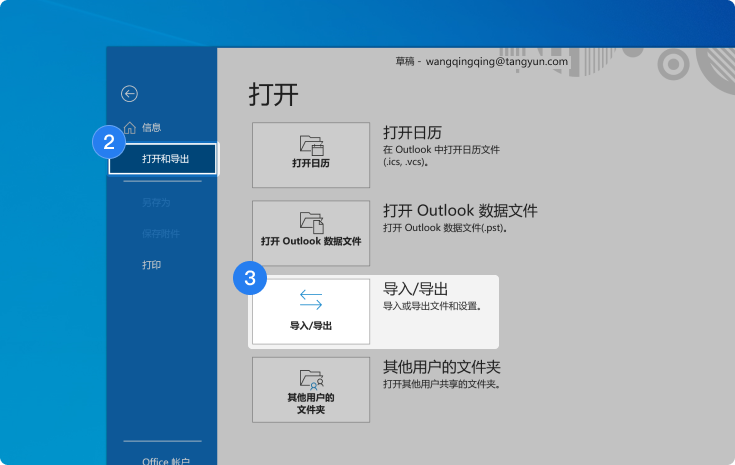Click the folder-document icon for Outlook data file

[312, 223]
